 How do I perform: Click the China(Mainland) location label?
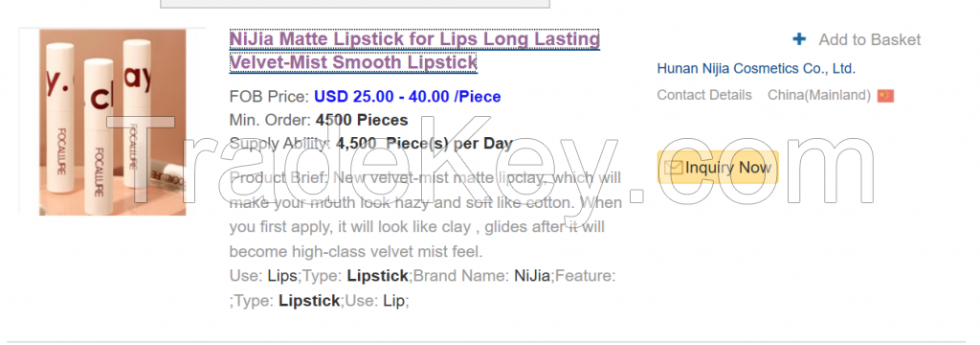819,95
